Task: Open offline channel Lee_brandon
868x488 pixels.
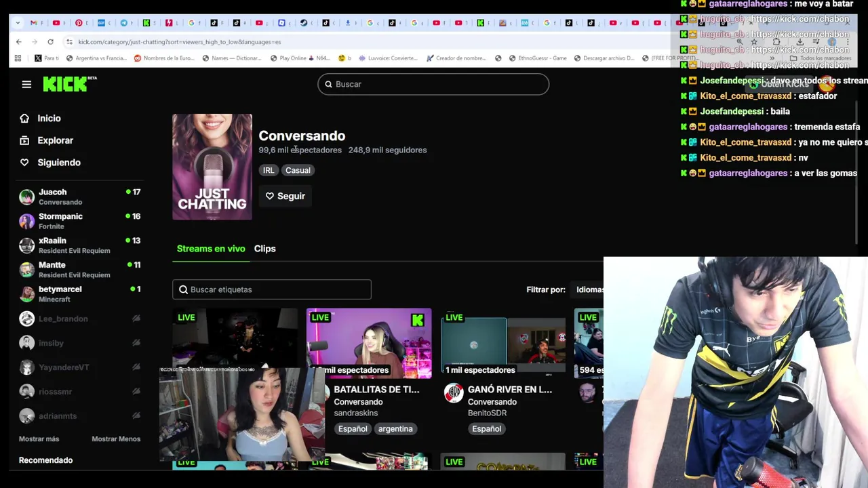Action: pos(80,319)
